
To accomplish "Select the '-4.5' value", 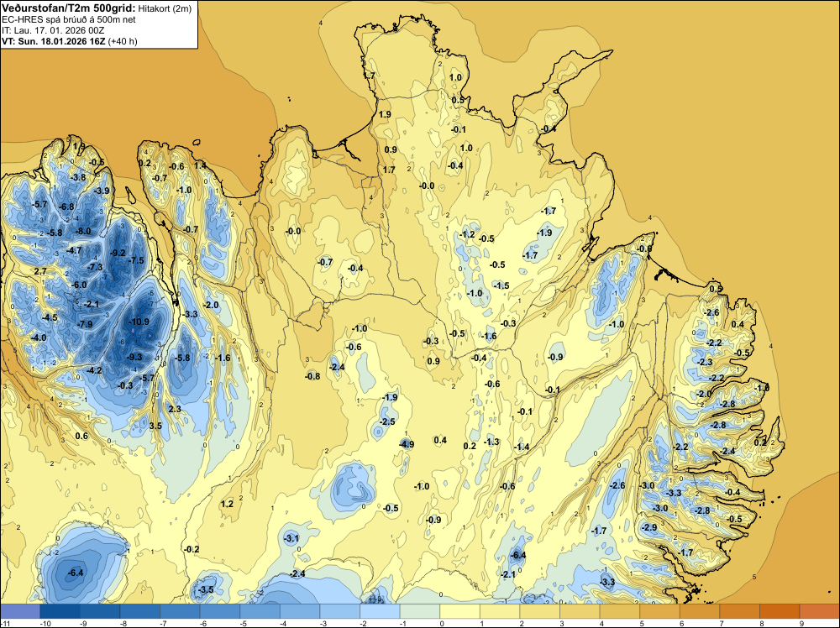I will [x=50, y=317].
